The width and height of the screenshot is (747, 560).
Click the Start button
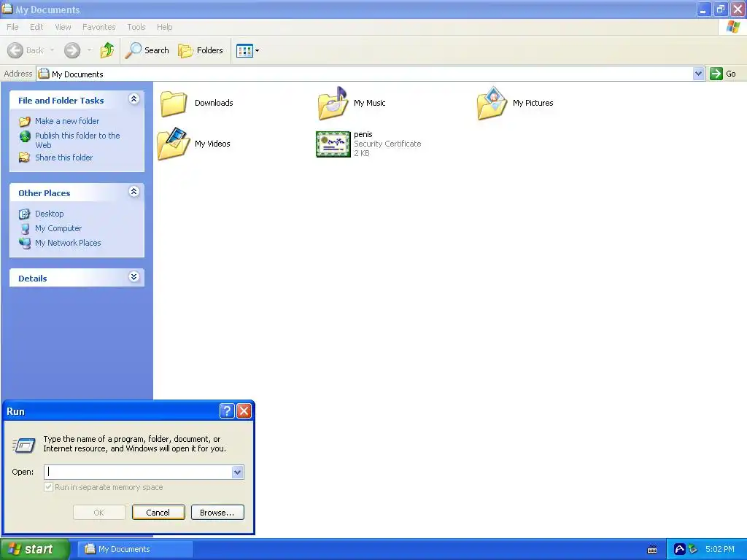point(34,549)
